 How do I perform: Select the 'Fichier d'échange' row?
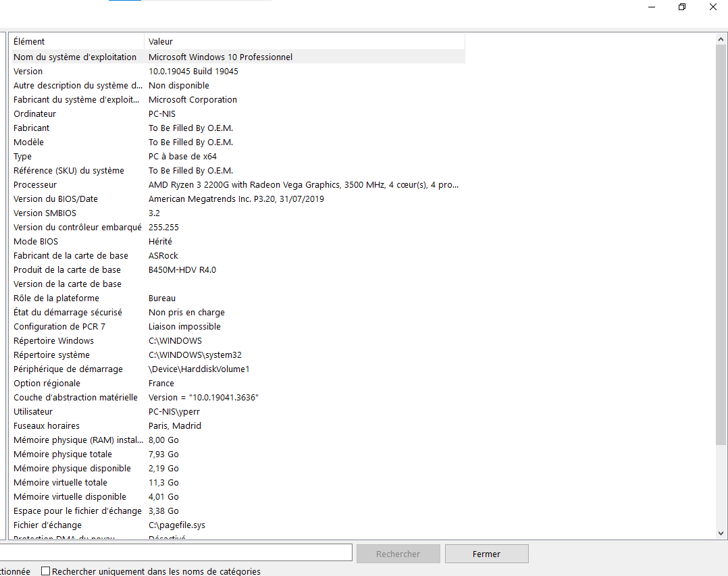[x=47, y=525]
